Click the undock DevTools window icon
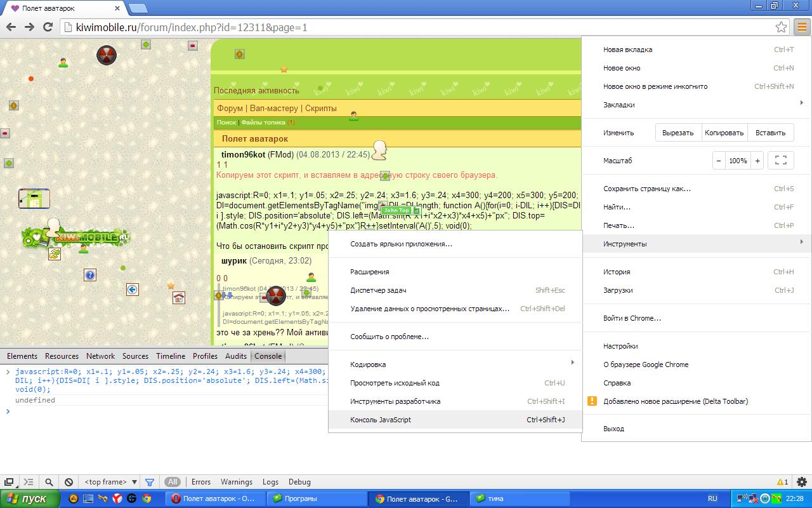The image size is (812, 508). [9, 482]
